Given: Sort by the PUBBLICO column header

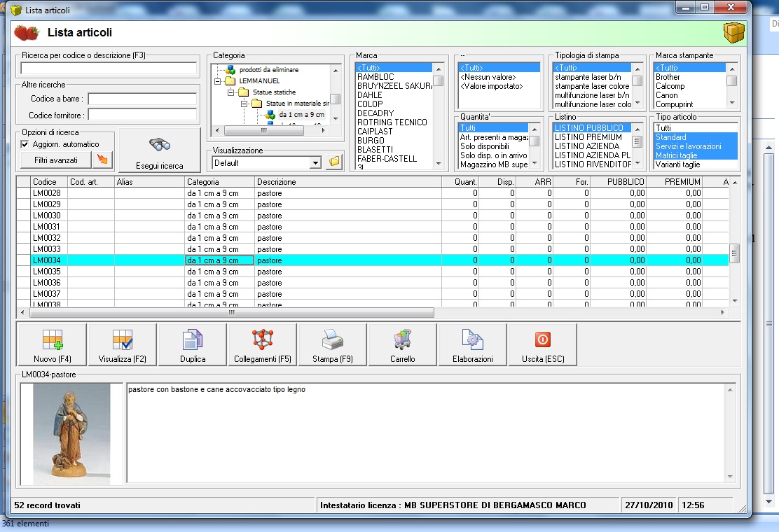Looking at the screenshot, I should point(619,182).
